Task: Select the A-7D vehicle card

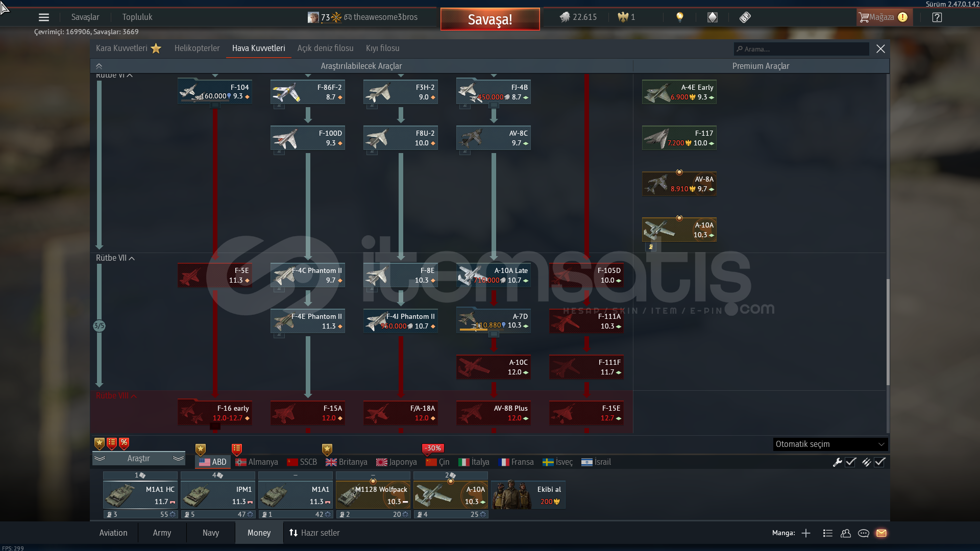Action: 494,321
